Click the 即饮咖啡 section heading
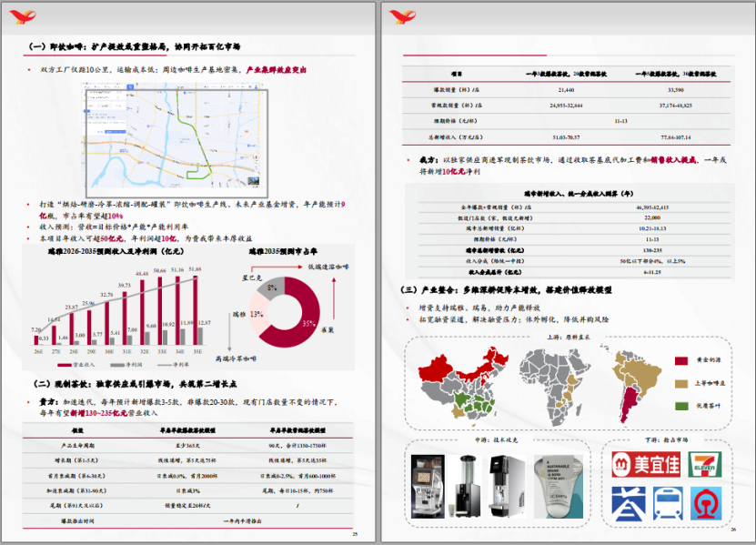 (x=134, y=46)
